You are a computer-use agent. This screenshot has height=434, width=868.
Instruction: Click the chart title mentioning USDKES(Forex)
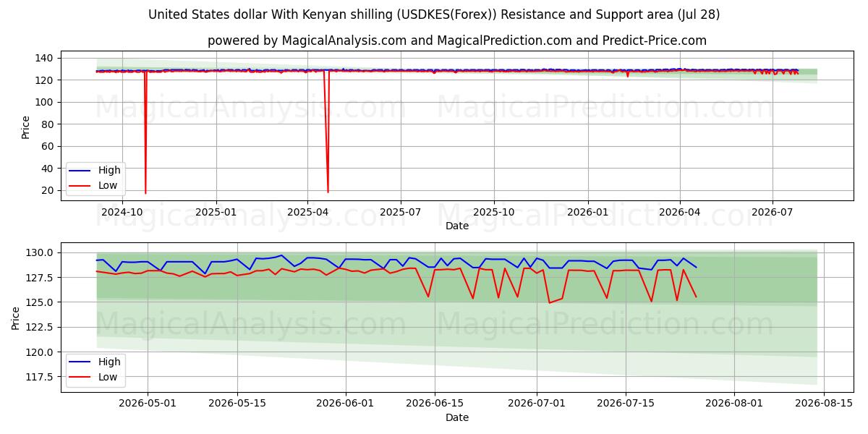tap(434, 14)
